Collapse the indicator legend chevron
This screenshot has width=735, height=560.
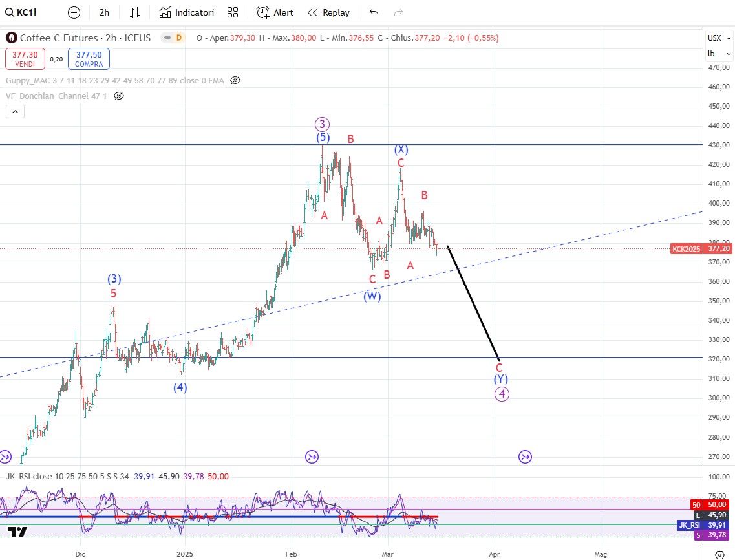point(15,112)
